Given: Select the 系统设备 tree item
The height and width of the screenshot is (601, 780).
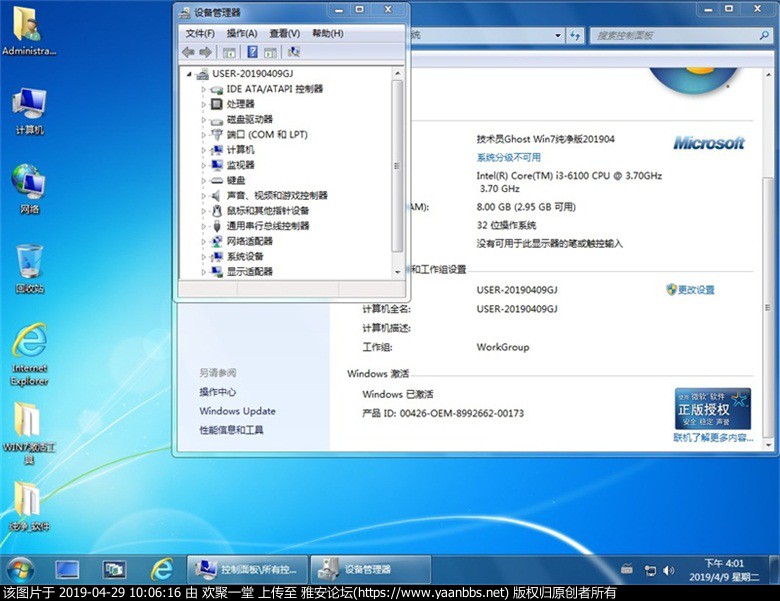Looking at the screenshot, I should (x=245, y=257).
